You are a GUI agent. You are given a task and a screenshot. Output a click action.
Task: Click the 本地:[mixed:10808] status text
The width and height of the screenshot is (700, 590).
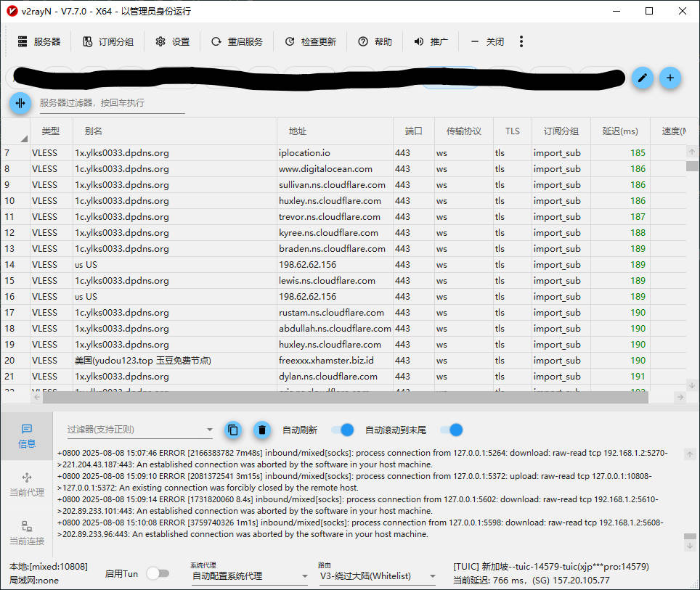49,567
